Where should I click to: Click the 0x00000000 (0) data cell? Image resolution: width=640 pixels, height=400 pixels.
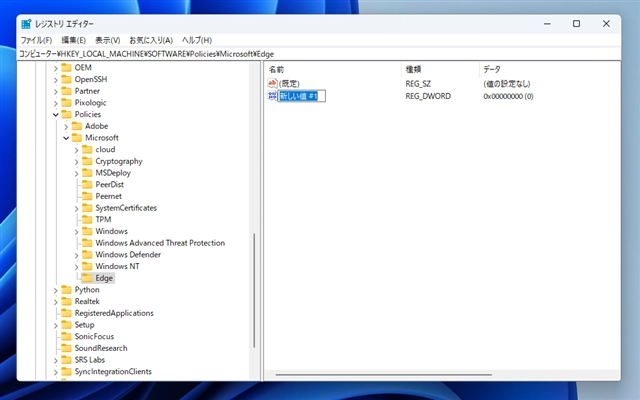508,96
